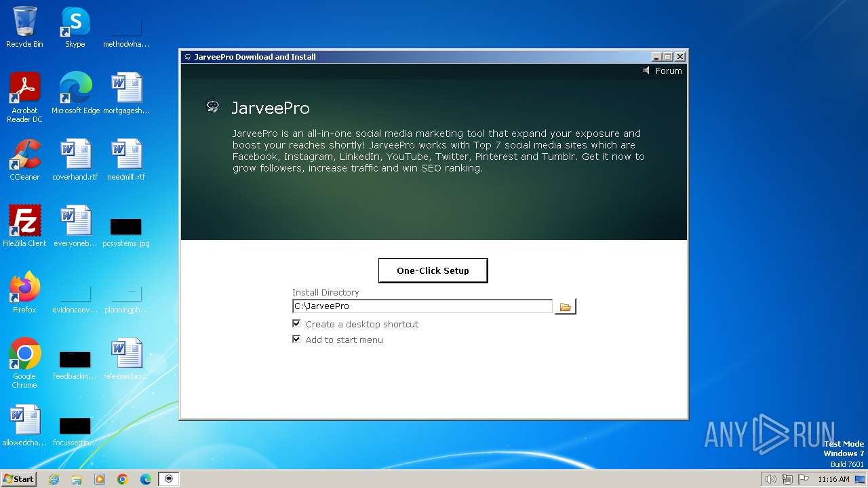Select the releasestan... document on desktop
Image resolution: width=868 pixels, height=488 pixels.
coord(126,359)
